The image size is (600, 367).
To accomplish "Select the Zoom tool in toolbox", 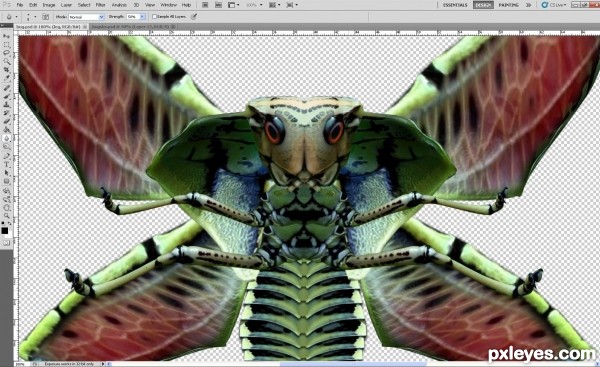I will tap(7, 216).
